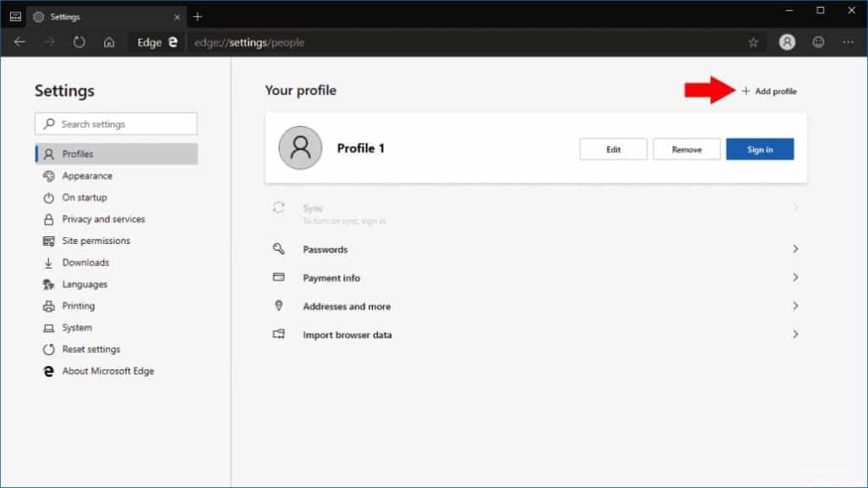Screen dimensions: 868x488
Task: Expand the Passwords section chevron
Action: click(794, 249)
